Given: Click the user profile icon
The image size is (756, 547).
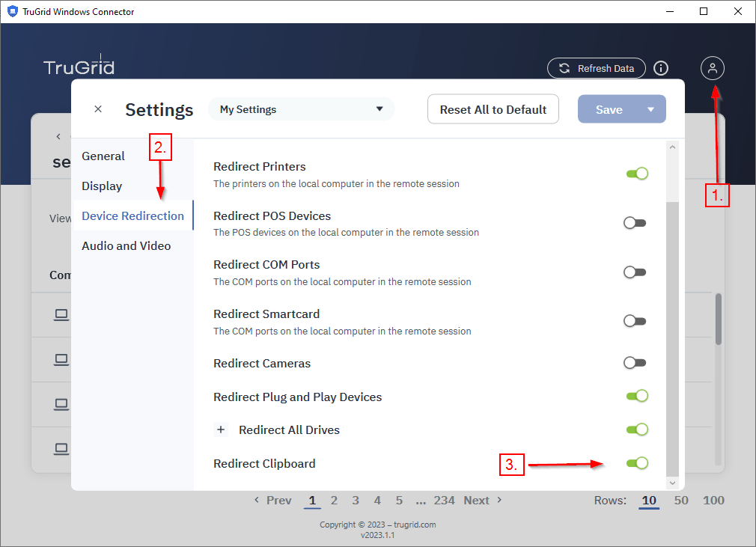Looking at the screenshot, I should (712, 68).
